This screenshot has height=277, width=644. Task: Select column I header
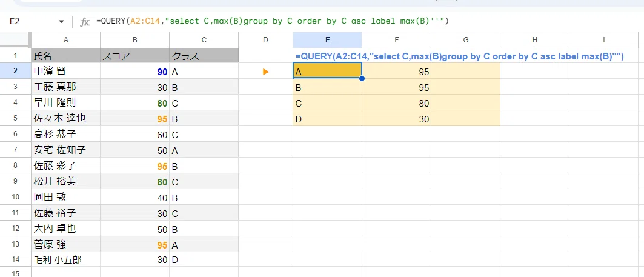[x=604, y=40]
